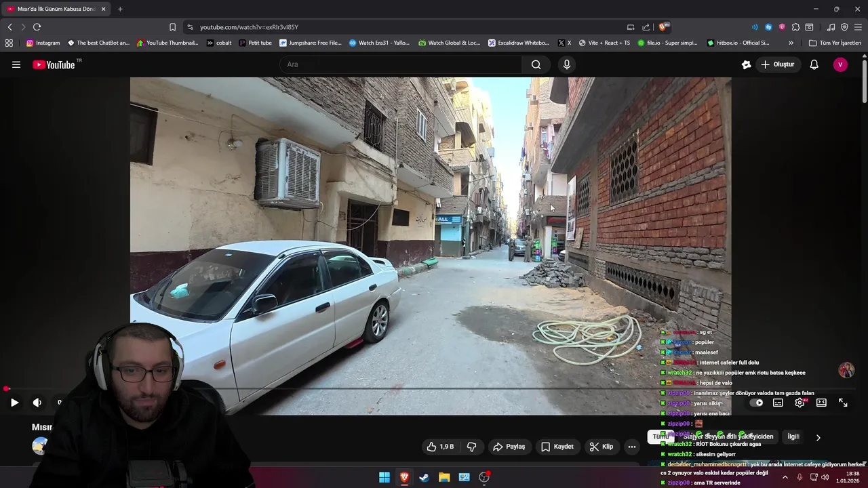The width and height of the screenshot is (868, 488).
Task: Open Steam from the taskbar
Action: point(424,477)
